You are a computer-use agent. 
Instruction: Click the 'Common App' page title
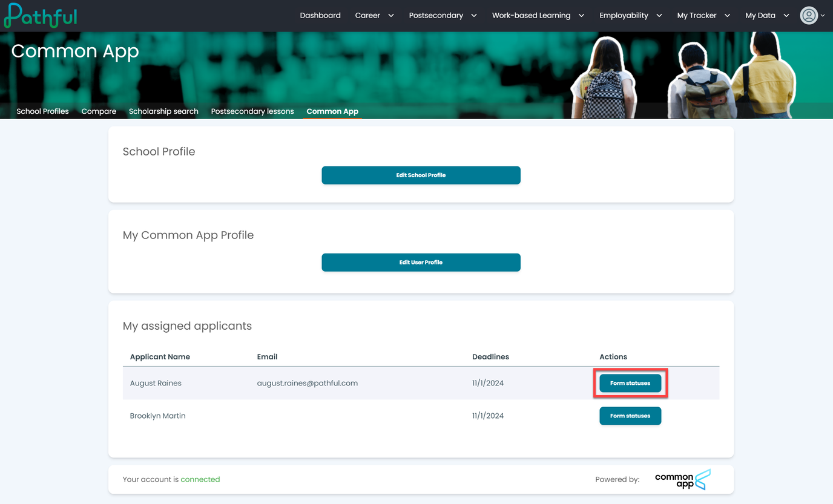(75, 51)
